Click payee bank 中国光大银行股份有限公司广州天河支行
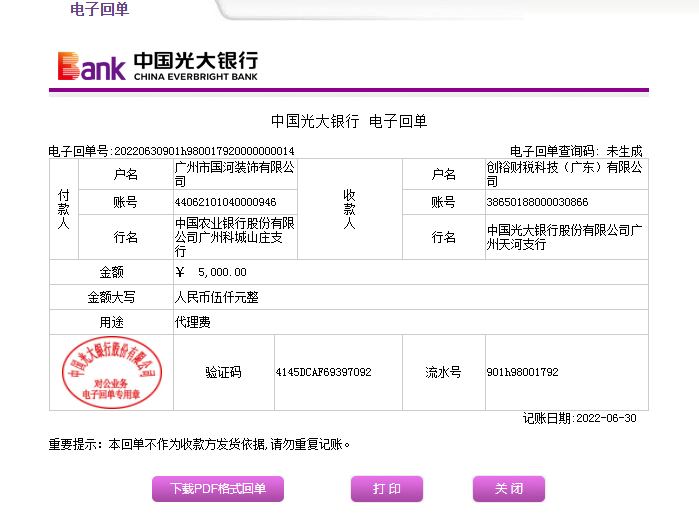 click(564, 237)
